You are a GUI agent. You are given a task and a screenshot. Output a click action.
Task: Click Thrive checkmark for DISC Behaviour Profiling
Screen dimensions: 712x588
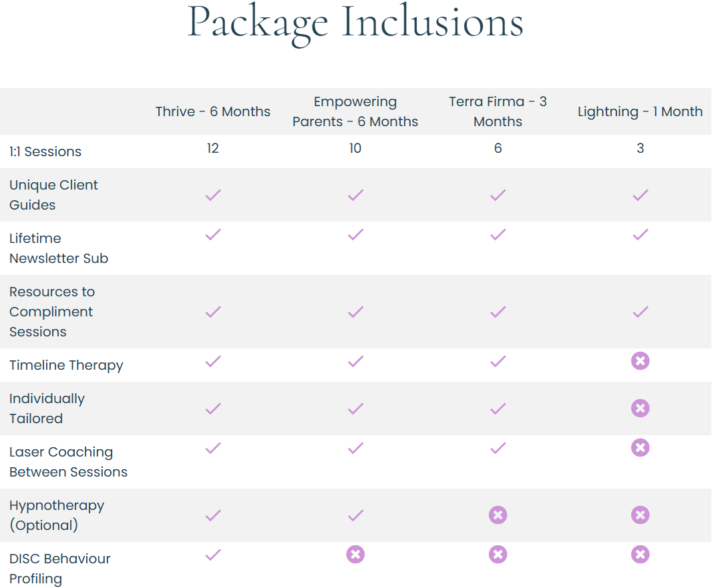click(x=213, y=555)
